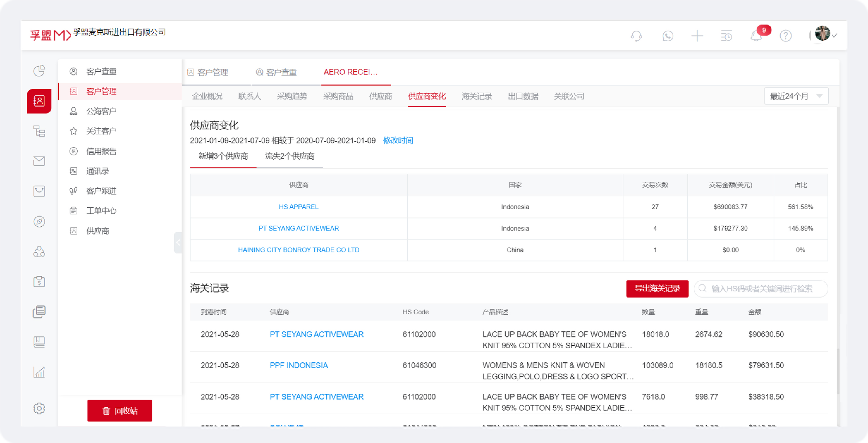Open supplier link HS APPAREL
This screenshot has width=868, height=443.
298,207
